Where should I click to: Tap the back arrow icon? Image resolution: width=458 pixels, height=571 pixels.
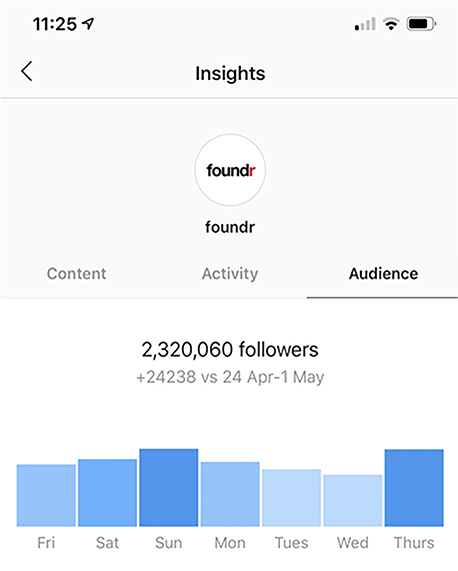coord(27,71)
